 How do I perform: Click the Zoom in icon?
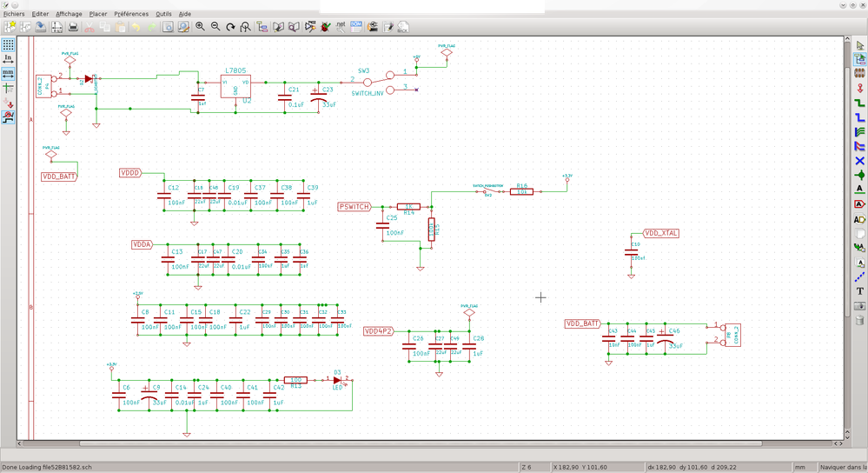(x=200, y=27)
